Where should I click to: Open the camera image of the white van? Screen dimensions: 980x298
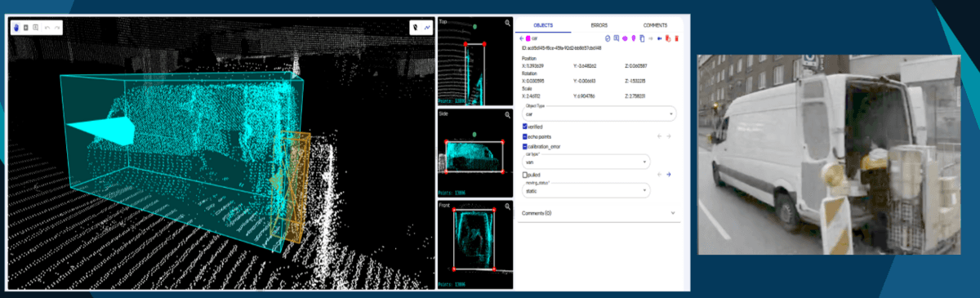tap(829, 154)
